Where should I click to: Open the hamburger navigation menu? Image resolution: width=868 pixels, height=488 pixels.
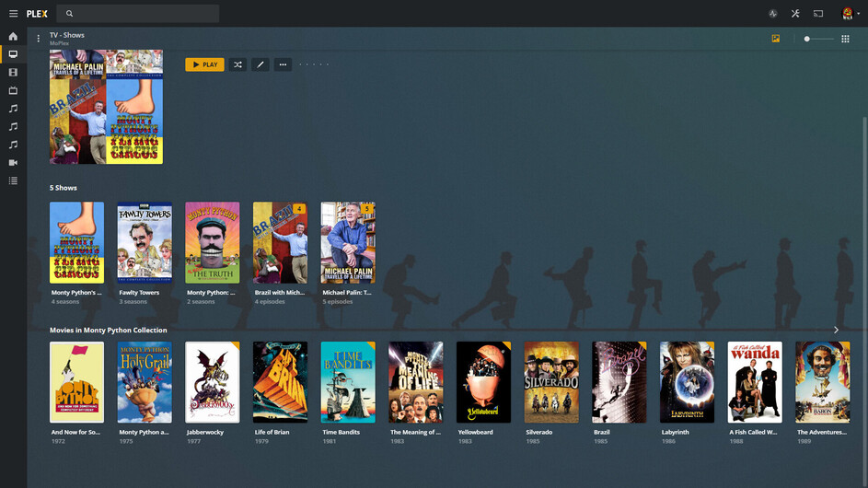(x=13, y=13)
